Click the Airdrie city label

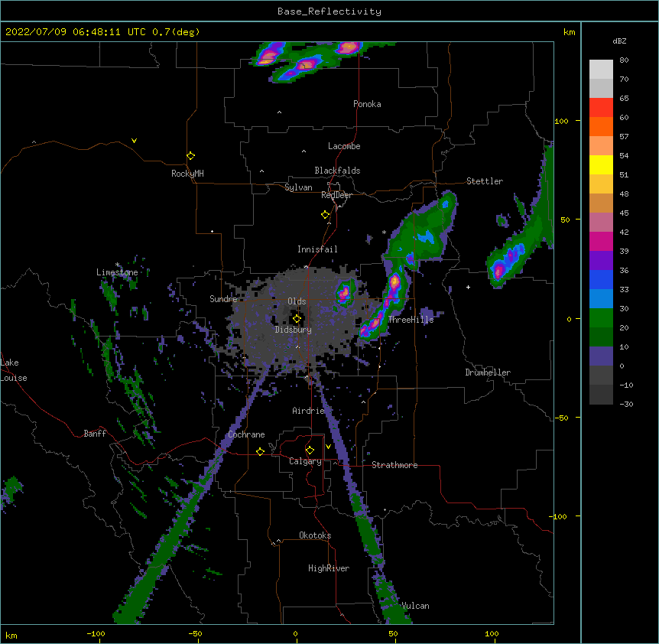tap(309, 411)
